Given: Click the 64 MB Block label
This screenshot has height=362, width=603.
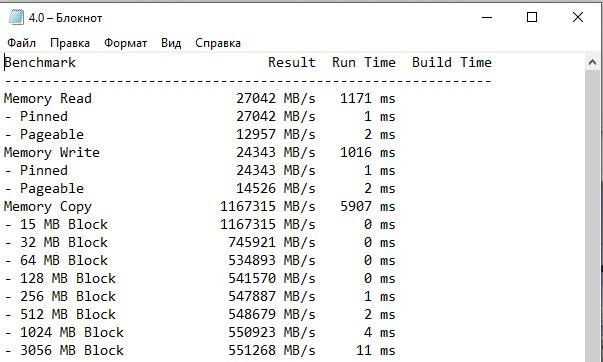Looking at the screenshot, I should click(64, 260).
